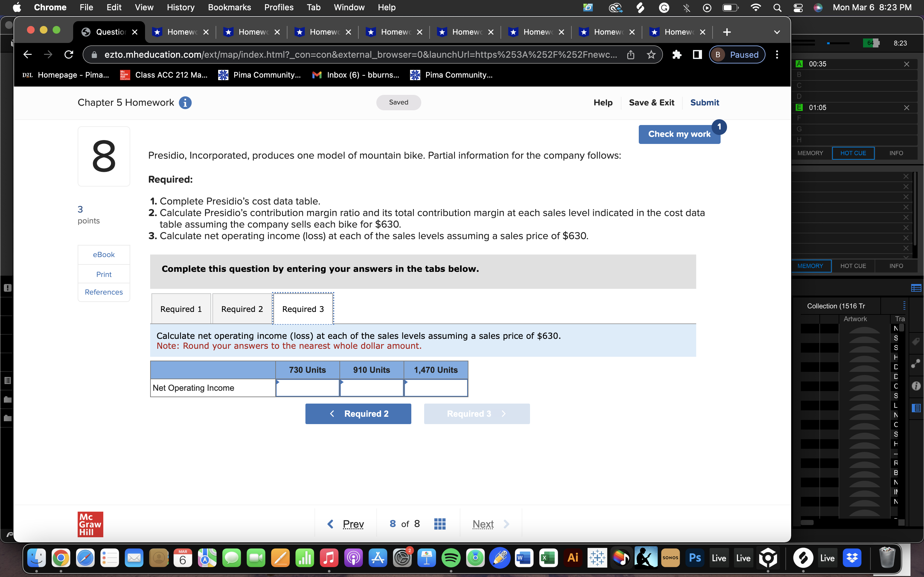Open Chrome extensions puzzle icon

(677, 55)
